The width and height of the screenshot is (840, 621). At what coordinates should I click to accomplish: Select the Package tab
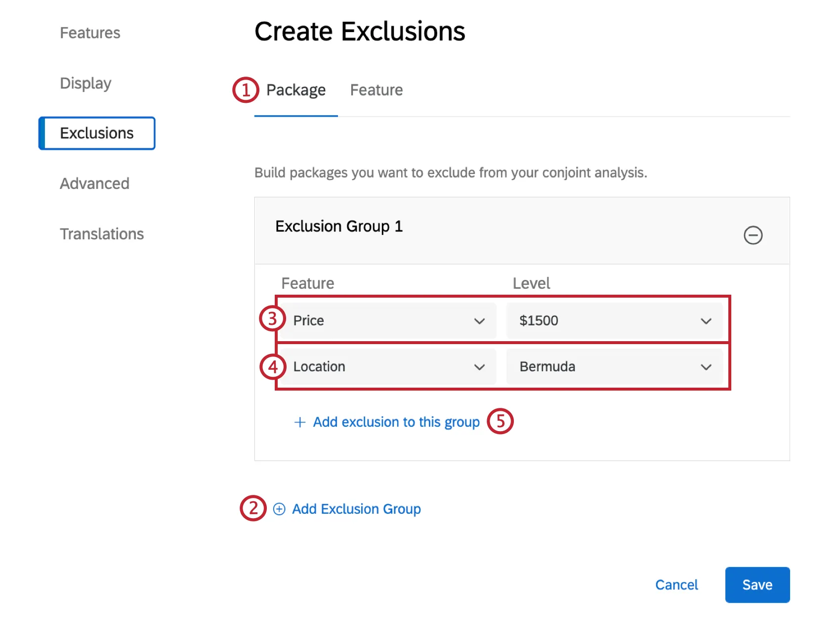tap(295, 90)
